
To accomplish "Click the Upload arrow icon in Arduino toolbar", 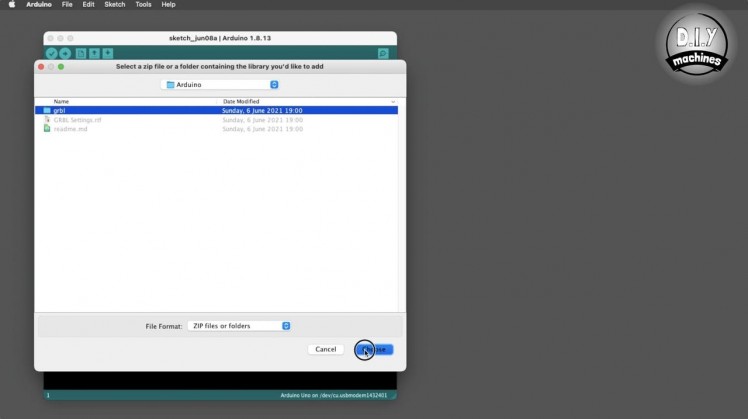I will (65, 53).
